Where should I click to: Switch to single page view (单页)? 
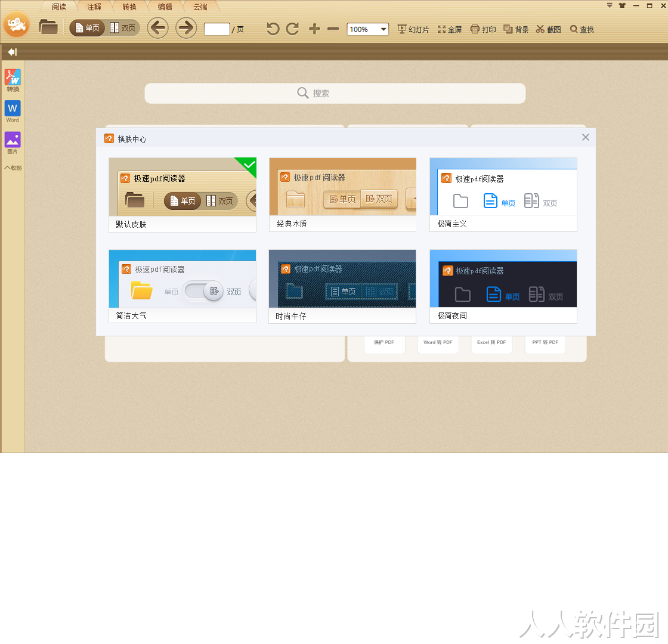click(87, 28)
